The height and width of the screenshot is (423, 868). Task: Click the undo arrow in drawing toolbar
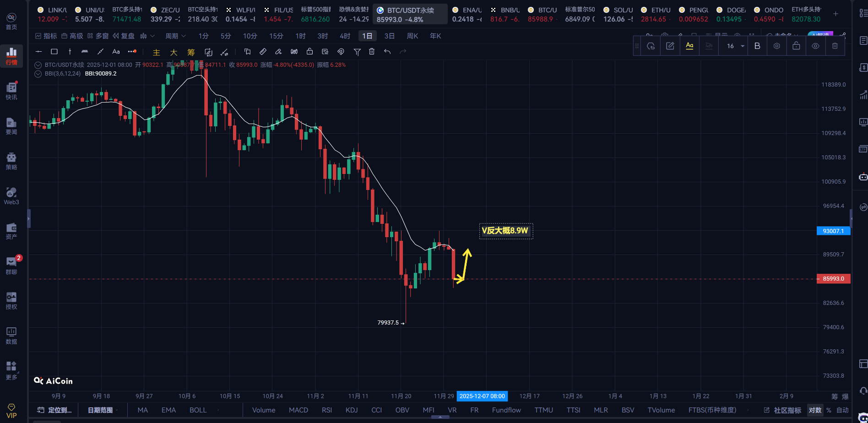[387, 52]
